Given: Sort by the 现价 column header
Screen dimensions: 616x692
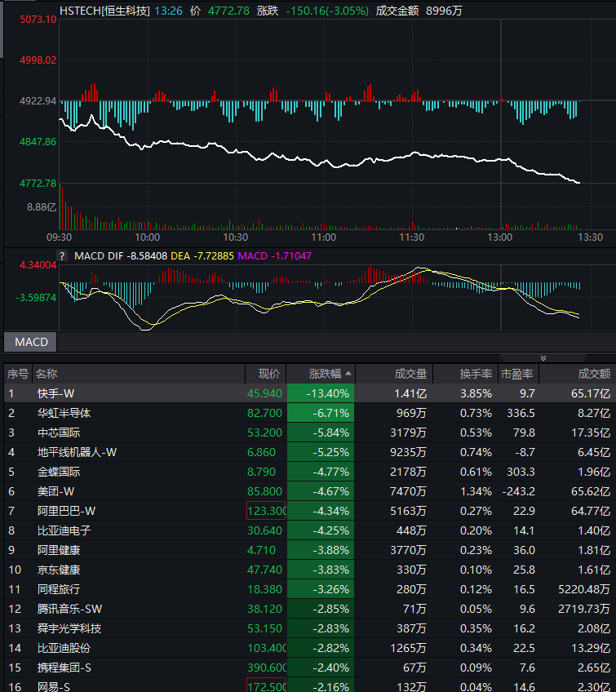Looking at the screenshot, I should [x=268, y=374].
